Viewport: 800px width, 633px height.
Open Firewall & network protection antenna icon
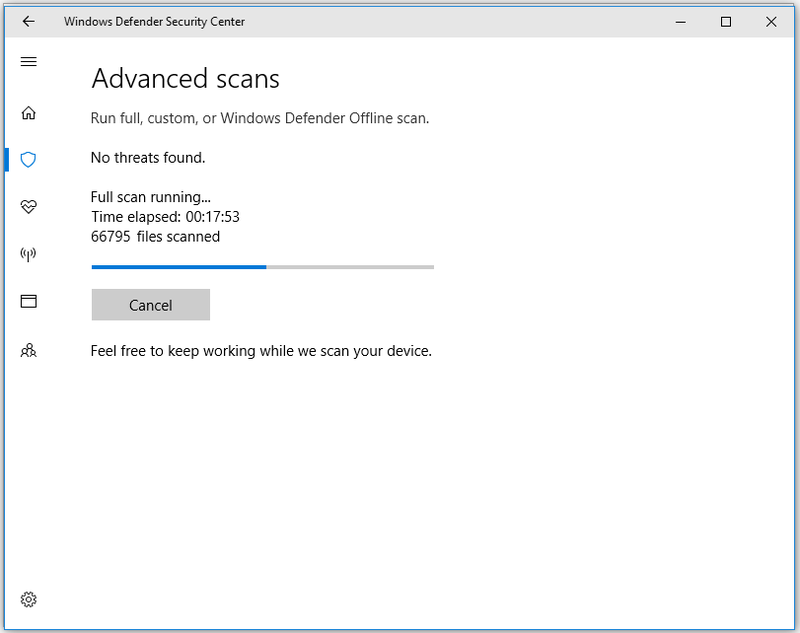(x=29, y=254)
